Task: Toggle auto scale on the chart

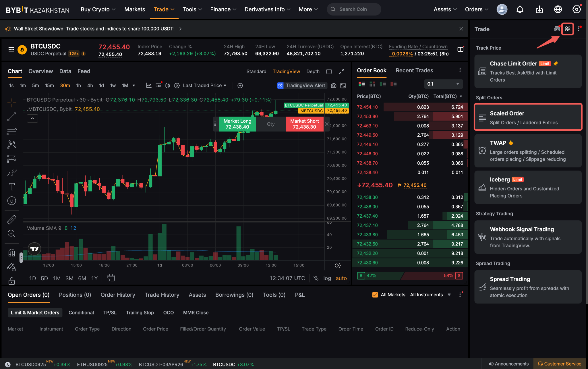Action: (x=341, y=278)
